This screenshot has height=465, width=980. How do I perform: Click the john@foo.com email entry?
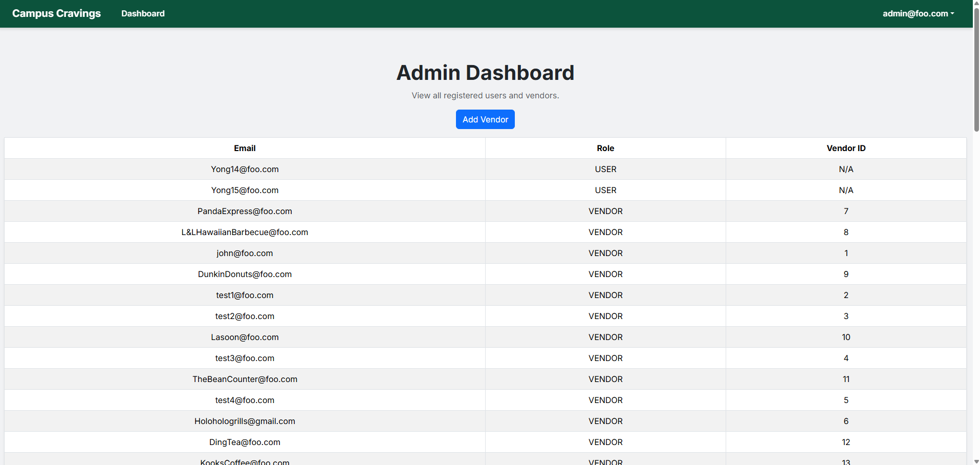pos(245,253)
